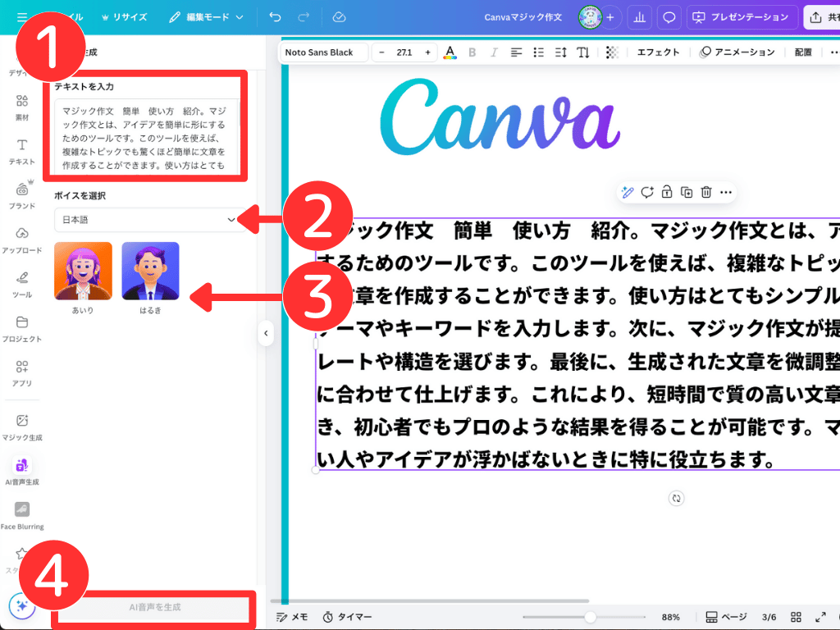This screenshot has width=840, height=630.
Task: Open the comments speech bubble icon
Action: [x=669, y=17]
